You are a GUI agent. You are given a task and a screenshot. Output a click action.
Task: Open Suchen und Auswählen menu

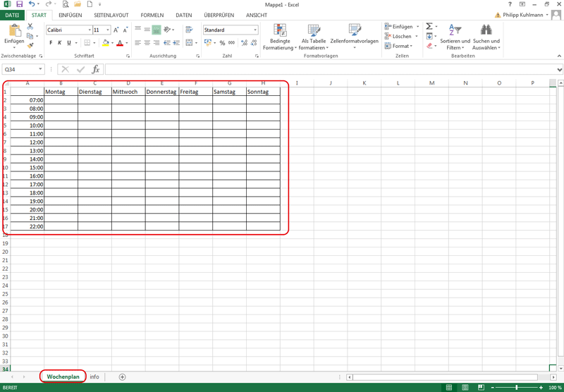click(x=486, y=37)
